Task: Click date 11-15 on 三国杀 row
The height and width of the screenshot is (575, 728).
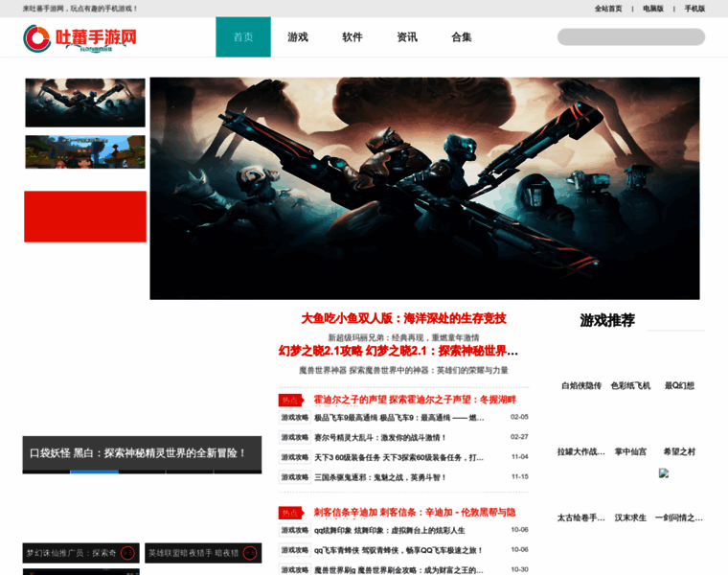Action: pyautogui.click(x=519, y=476)
